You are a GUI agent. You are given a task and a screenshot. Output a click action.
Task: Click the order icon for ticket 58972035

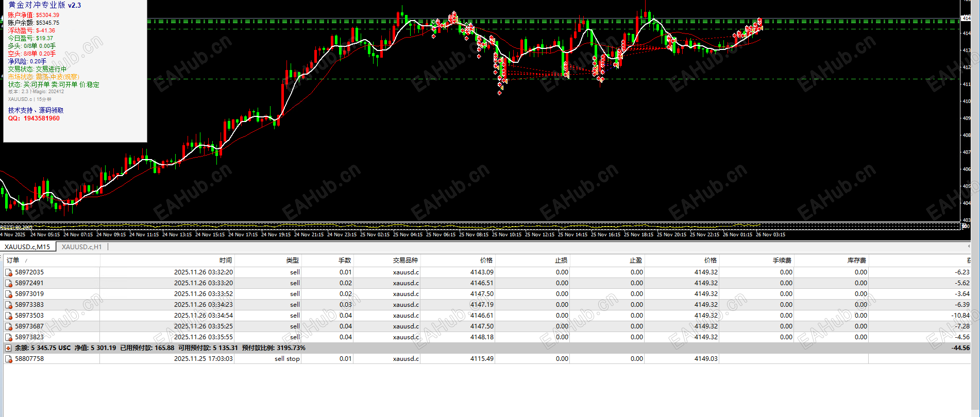coord(9,272)
